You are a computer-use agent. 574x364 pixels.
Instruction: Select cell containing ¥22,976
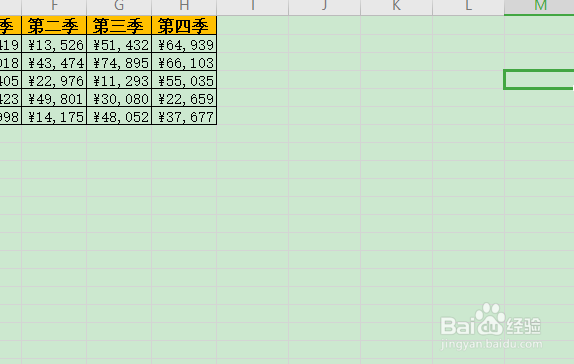pos(54,80)
